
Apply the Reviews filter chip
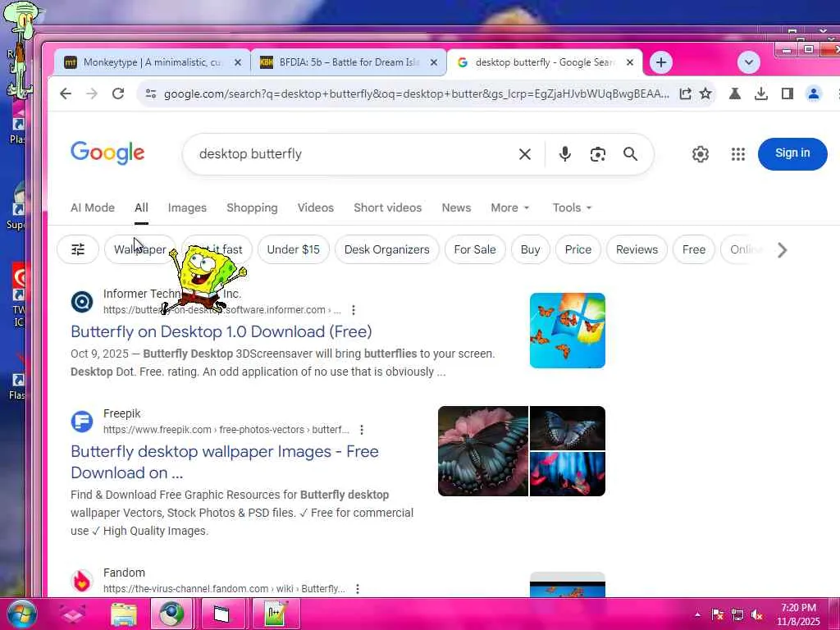click(x=637, y=249)
